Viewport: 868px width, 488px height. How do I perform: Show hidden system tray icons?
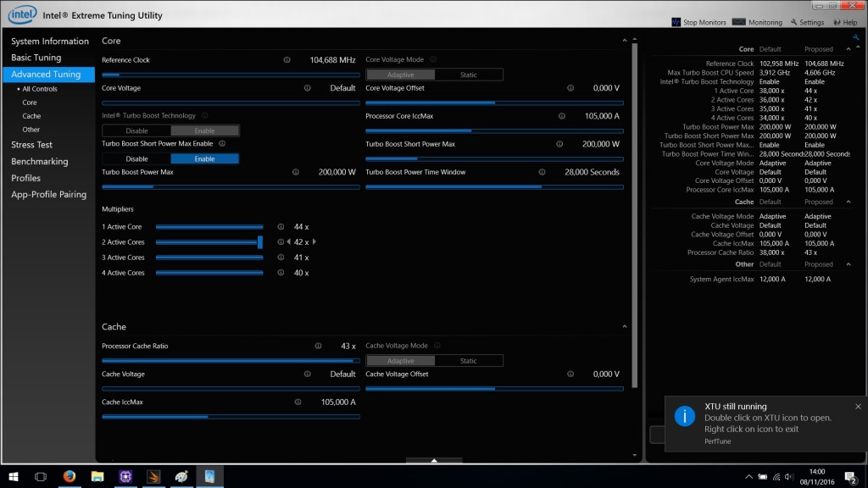coord(748,477)
